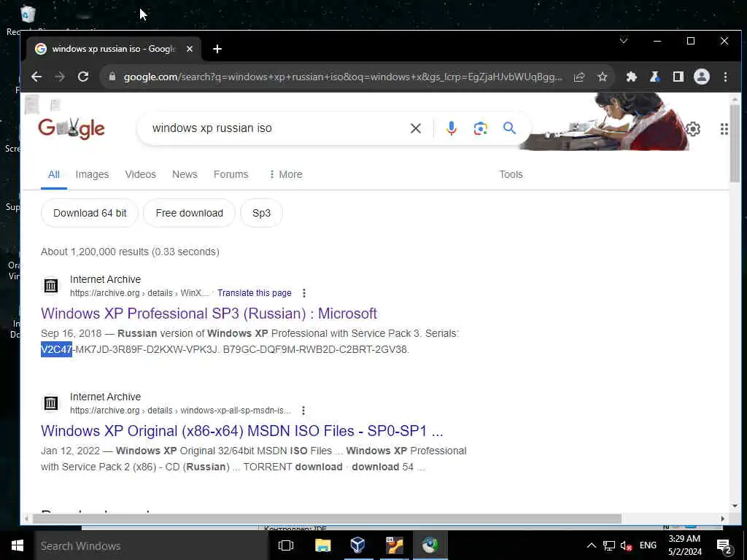The height and width of the screenshot is (560, 747).
Task: Click the horizontal scrollbar thumb
Action: pyautogui.click(x=327, y=518)
